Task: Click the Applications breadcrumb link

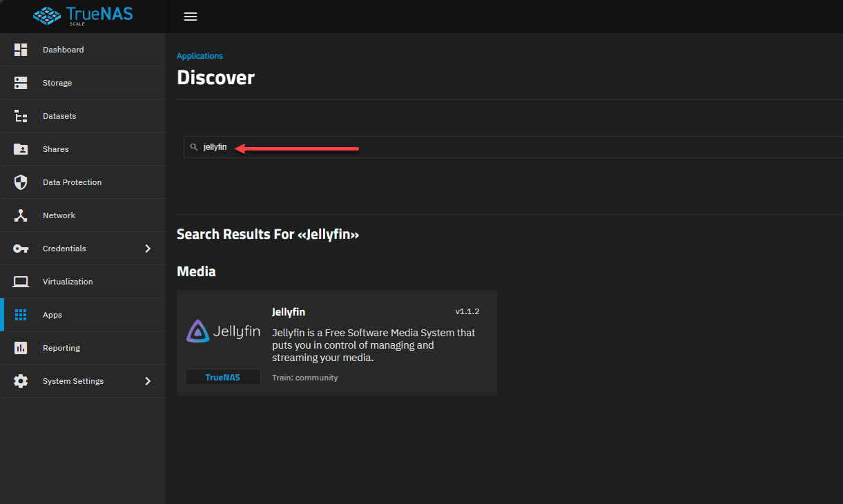Action: [x=200, y=56]
